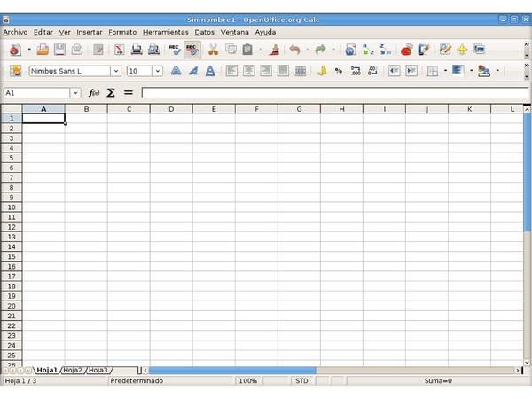Sort ascending A to Z
This screenshot has width=532, height=399.
point(368,50)
